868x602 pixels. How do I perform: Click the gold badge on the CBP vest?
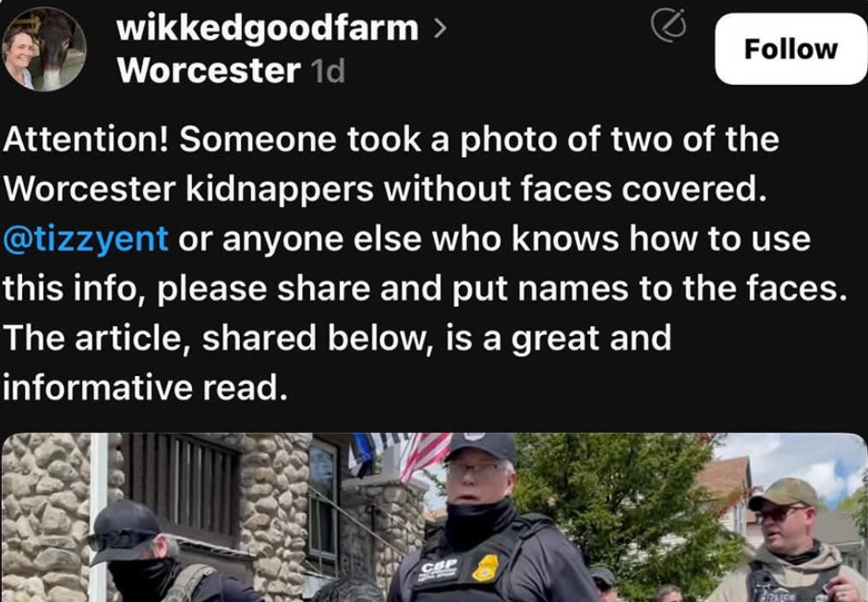coord(486,568)
